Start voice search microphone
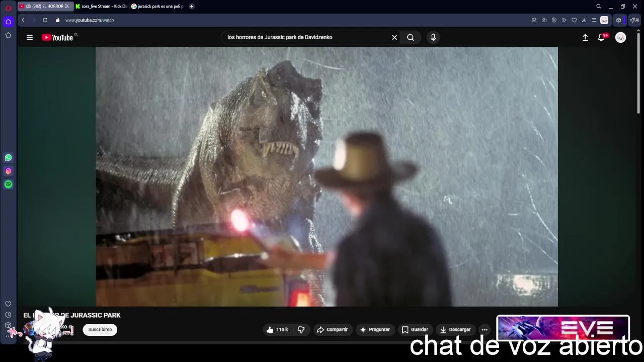644x362 pixels. [x=433, y=37]
